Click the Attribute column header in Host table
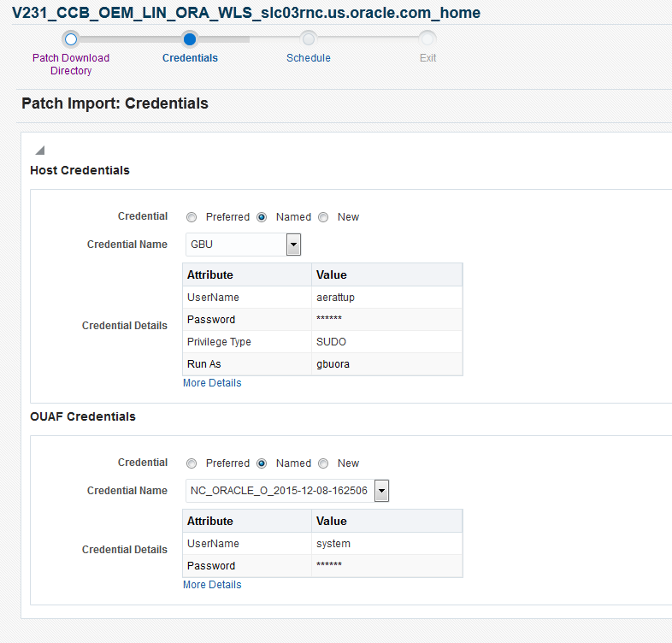Viewport: 672px width, 643px height. click(x=210, y=274)
